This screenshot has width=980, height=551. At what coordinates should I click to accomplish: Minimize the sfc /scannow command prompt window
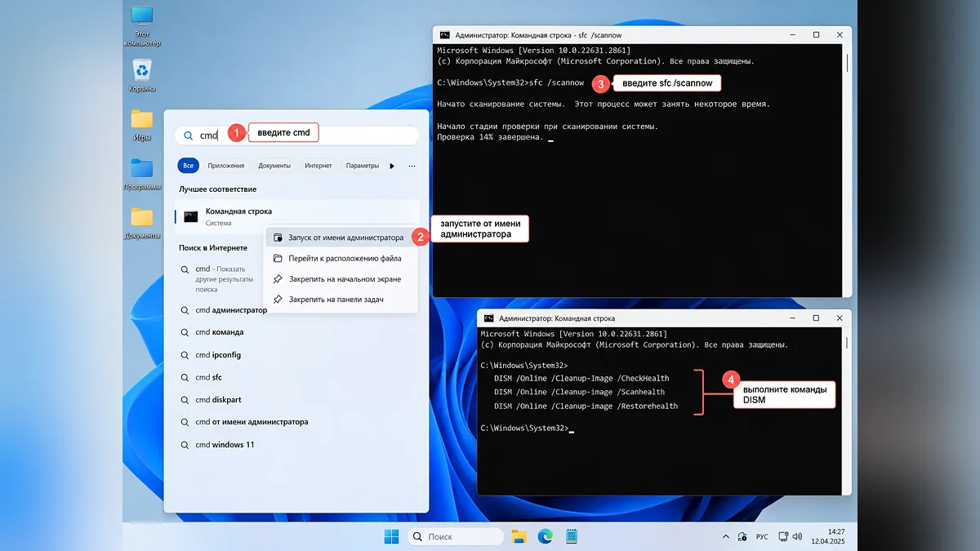[x=793, y=35]
